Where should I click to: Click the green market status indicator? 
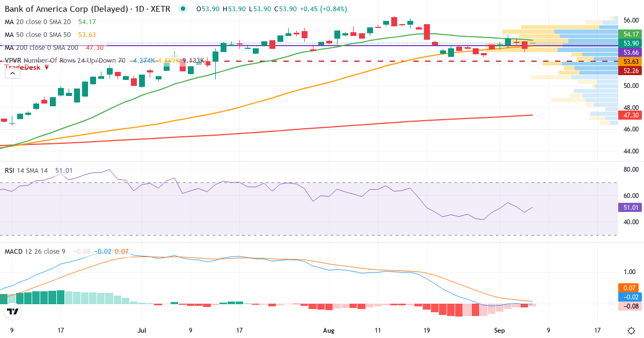[x=183, y=9]
